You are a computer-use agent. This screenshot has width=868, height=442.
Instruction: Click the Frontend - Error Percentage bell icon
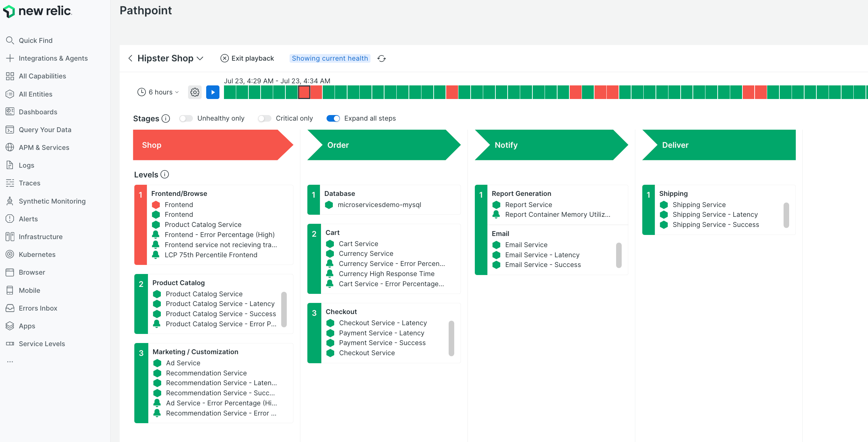156,235
